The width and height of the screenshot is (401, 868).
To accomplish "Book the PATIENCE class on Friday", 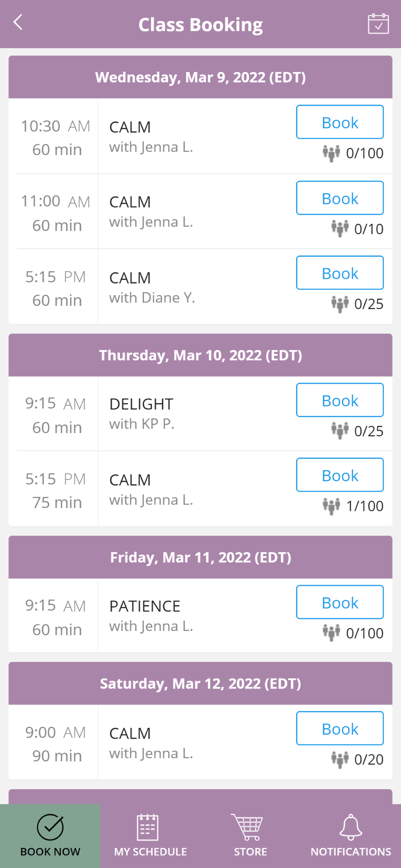I will [x=340, y=602].
